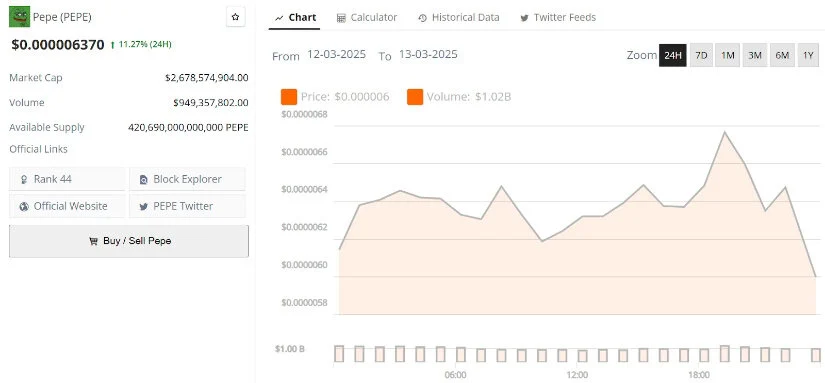
Task: Toggle the Price series legend swatch
Action: click(289, 97)
